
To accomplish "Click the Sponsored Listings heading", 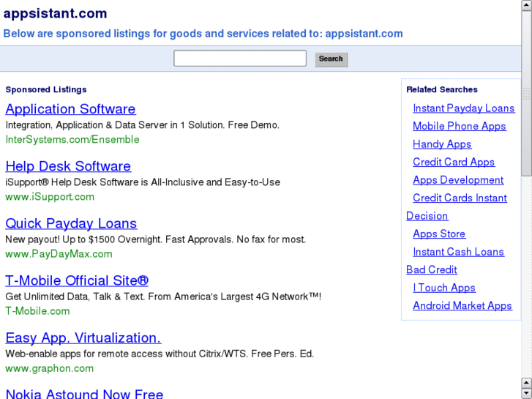I will (x=46, y=89).
